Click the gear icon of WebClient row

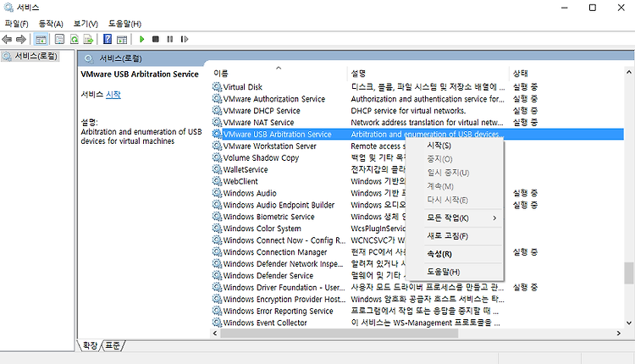point(217,181)
